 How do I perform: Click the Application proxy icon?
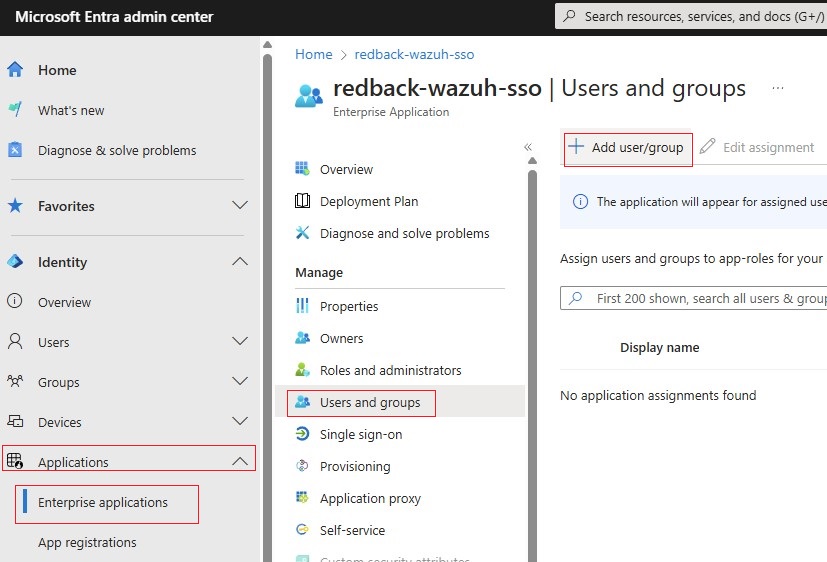302,497
